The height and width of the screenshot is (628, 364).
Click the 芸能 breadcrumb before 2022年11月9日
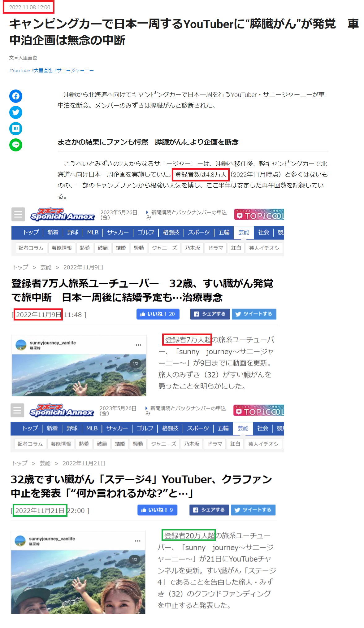tap(46, 267)
